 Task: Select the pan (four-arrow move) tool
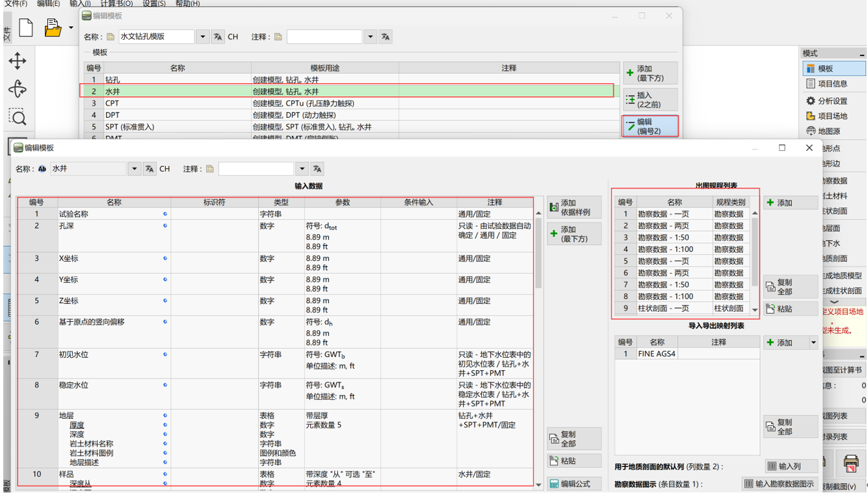(18, 62)
